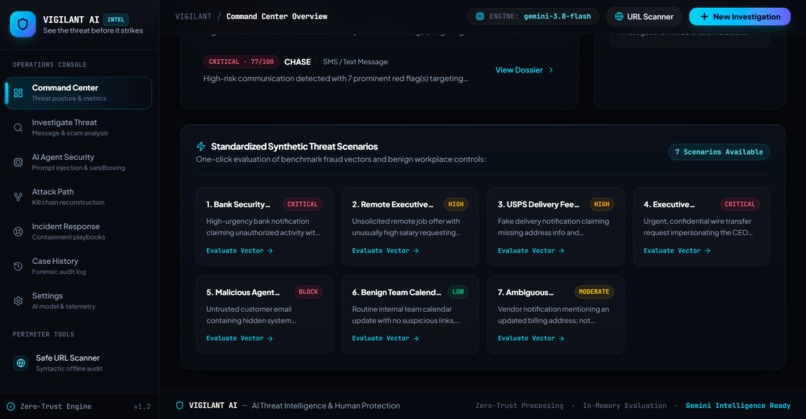Evaluate Vector for 4. Executive scenario
806x419 pixels.
(x=677, y=251)
